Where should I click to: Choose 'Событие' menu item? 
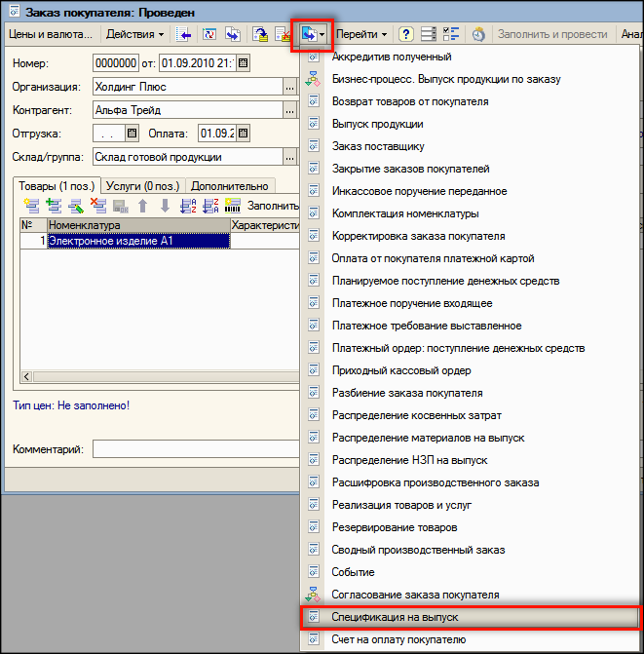[471, 572]
